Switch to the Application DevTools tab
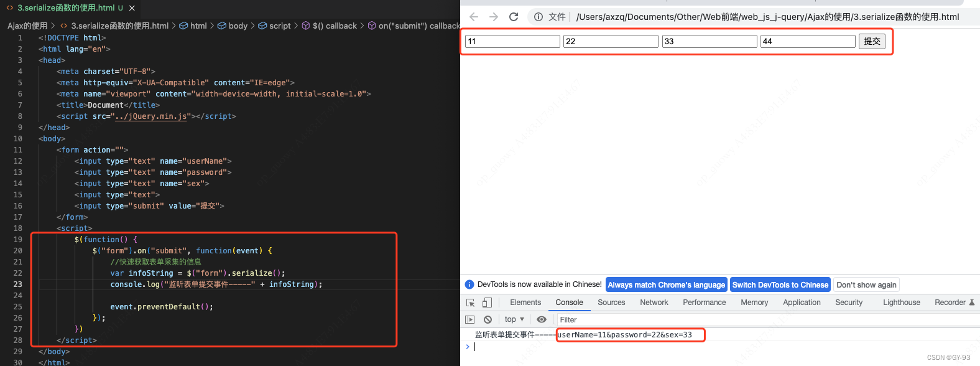 [802, 303]
